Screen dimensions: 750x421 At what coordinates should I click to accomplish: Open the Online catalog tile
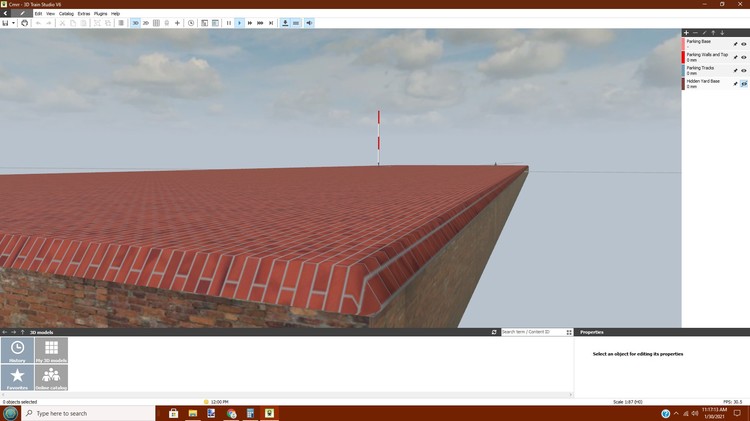pyautogui.click(x=51, y=377)
